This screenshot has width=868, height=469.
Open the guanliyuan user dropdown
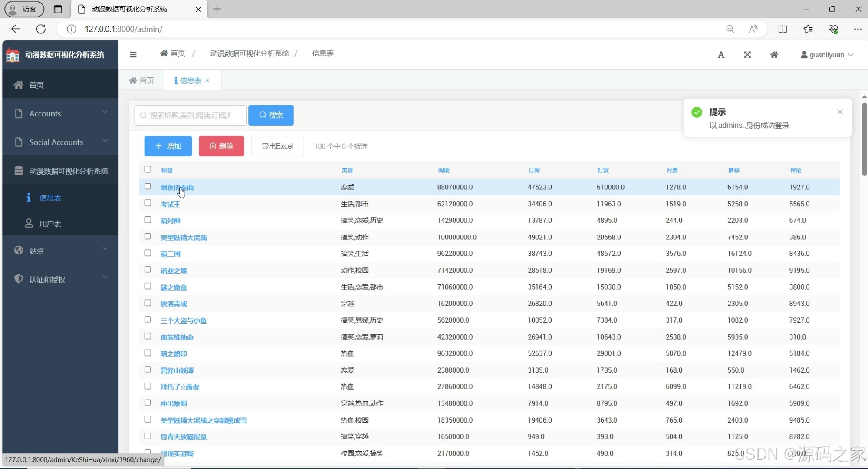(827, 55)
